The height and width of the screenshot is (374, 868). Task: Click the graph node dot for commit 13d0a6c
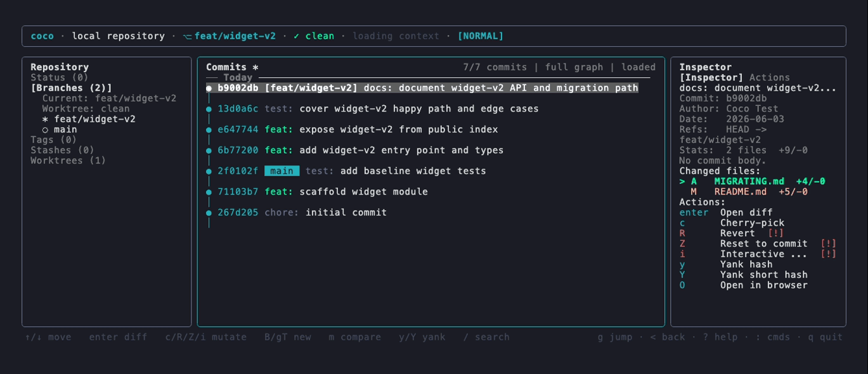(x=209, y=109)
